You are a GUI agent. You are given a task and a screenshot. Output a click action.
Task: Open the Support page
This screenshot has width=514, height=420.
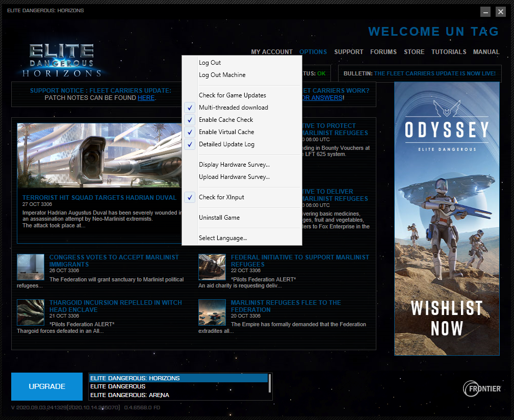pos(349,52)
